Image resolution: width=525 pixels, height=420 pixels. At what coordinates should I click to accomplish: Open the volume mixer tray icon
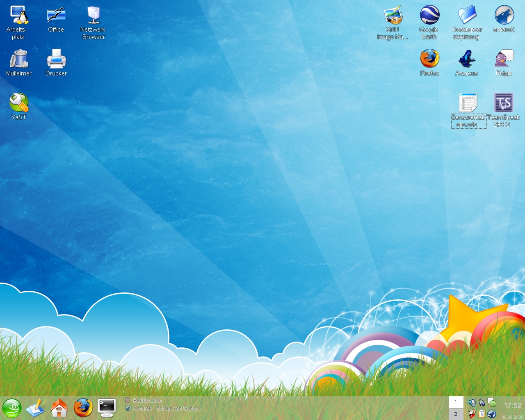click(x=472, y=403)
